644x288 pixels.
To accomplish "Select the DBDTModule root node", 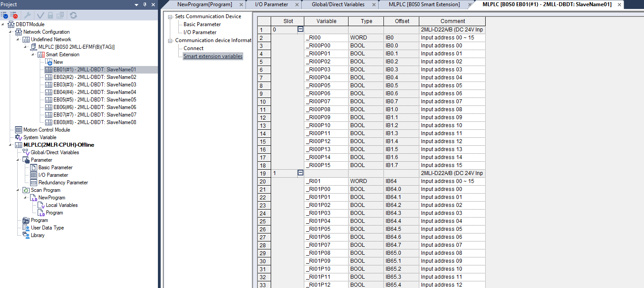I will click(30, 24).
